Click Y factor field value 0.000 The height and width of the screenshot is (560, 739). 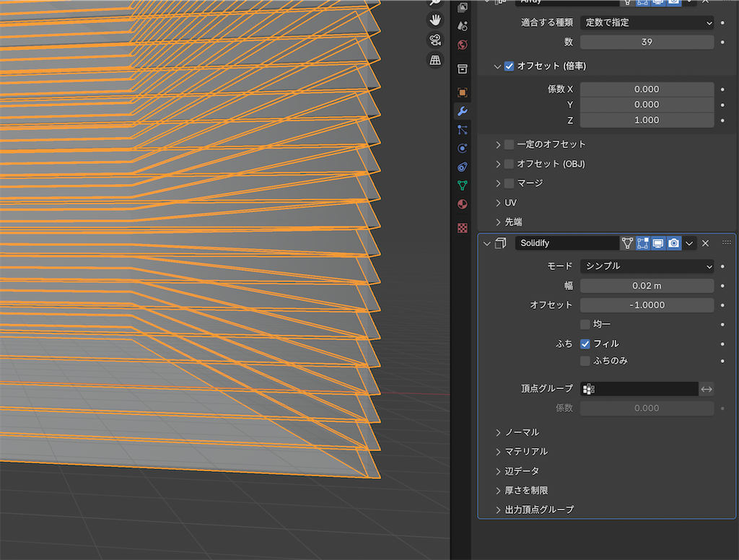[x=647, y=105]
